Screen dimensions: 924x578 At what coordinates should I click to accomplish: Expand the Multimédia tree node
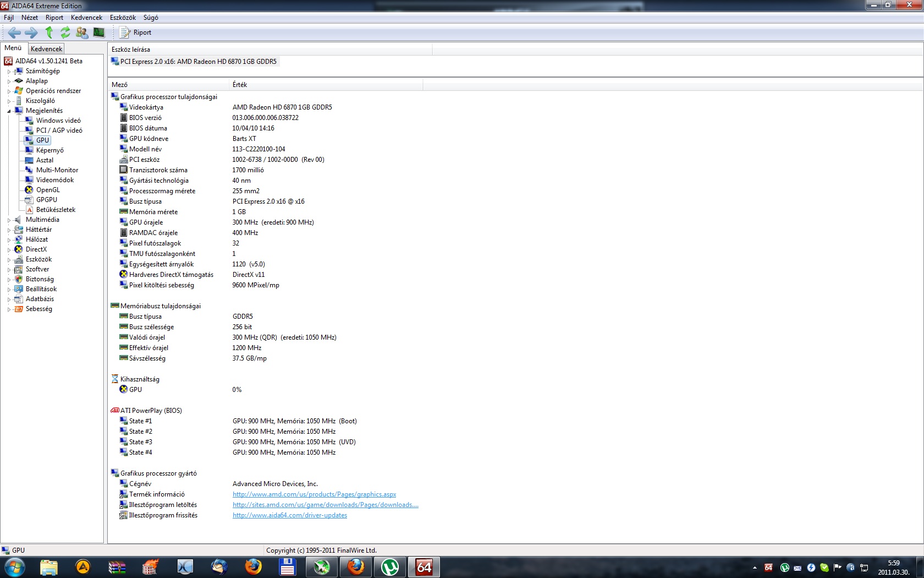pos(9,220)
